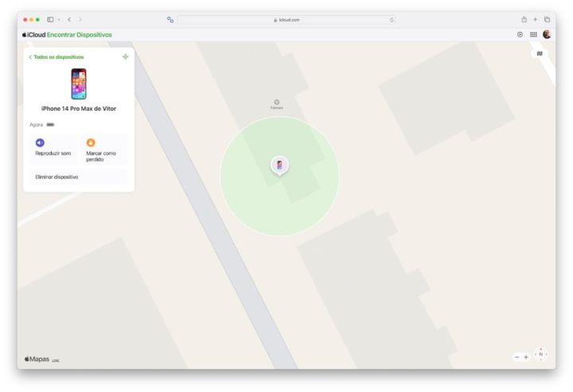Open the iCloud apps grid launcher
This screenshot has width=573, height=392.
point(533,35)
